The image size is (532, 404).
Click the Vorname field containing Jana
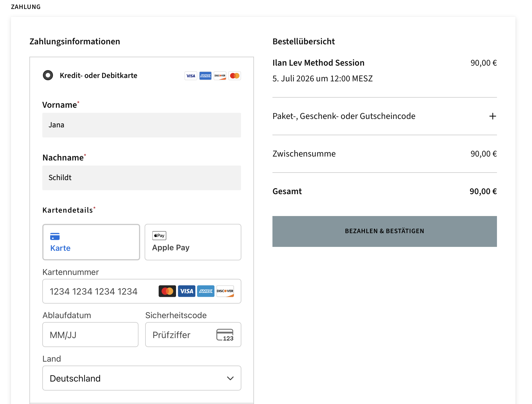[142, 125]
